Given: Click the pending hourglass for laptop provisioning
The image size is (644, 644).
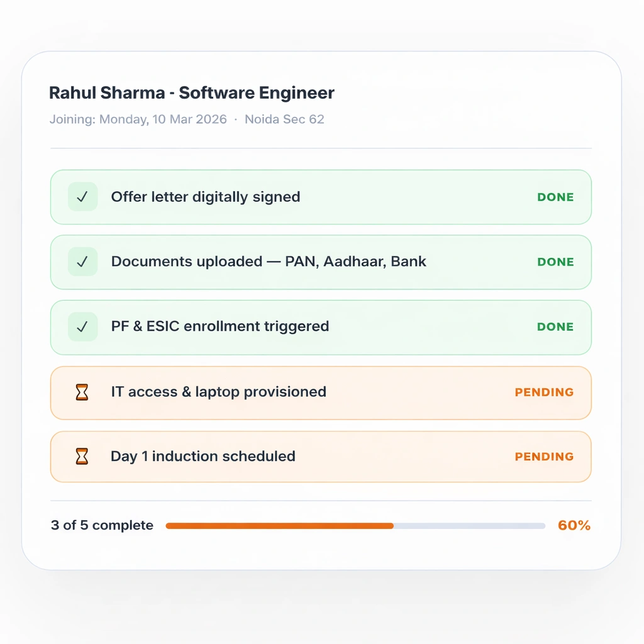Looking at the screenshot, I should coord(82,392).
